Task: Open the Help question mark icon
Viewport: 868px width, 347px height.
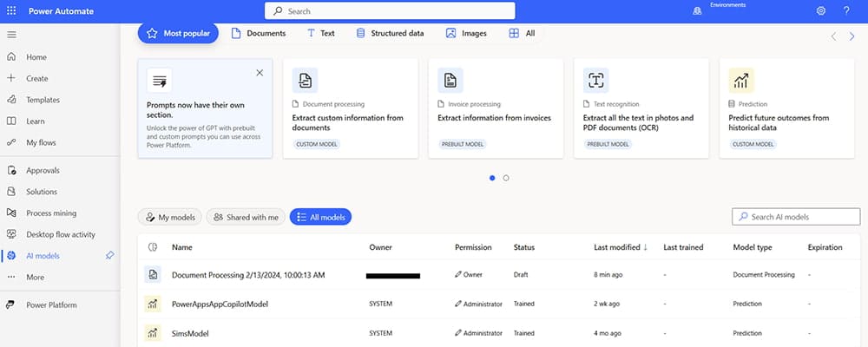Action: (x=846, y=11)
